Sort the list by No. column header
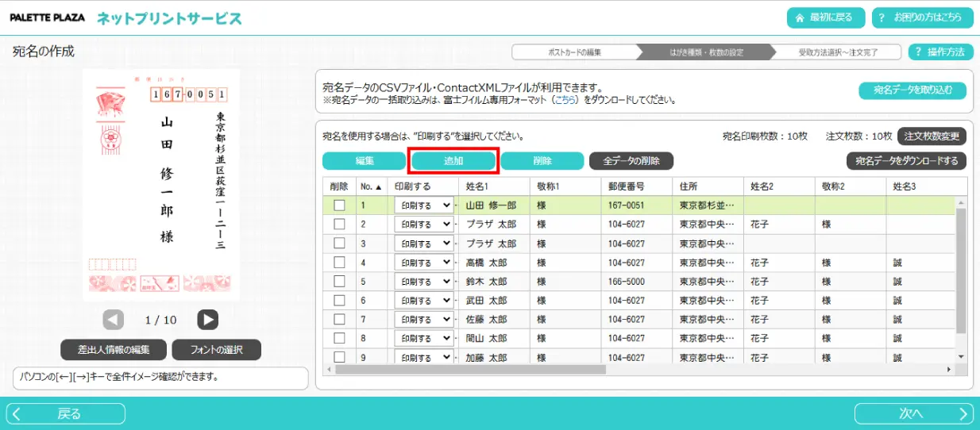 tap(370, 186)
